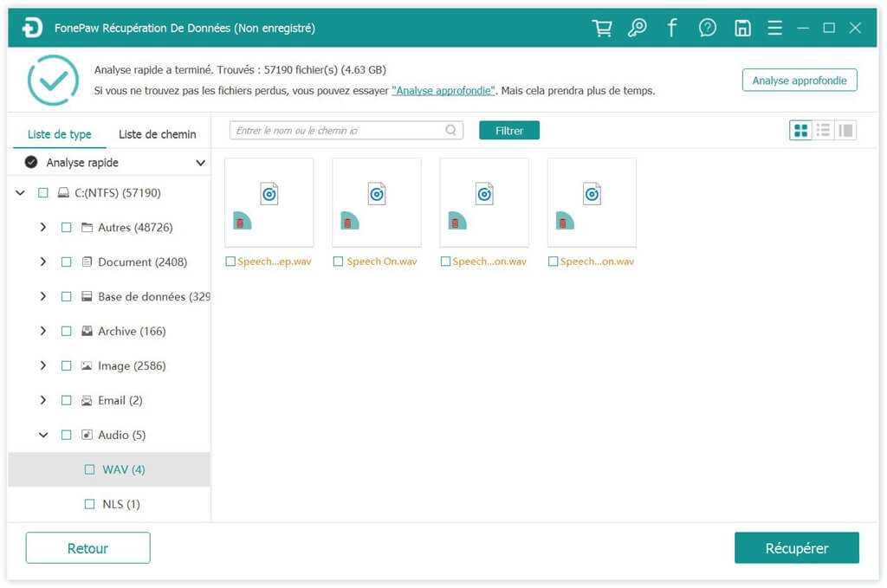Click the Base de données icon

[87, 296]
